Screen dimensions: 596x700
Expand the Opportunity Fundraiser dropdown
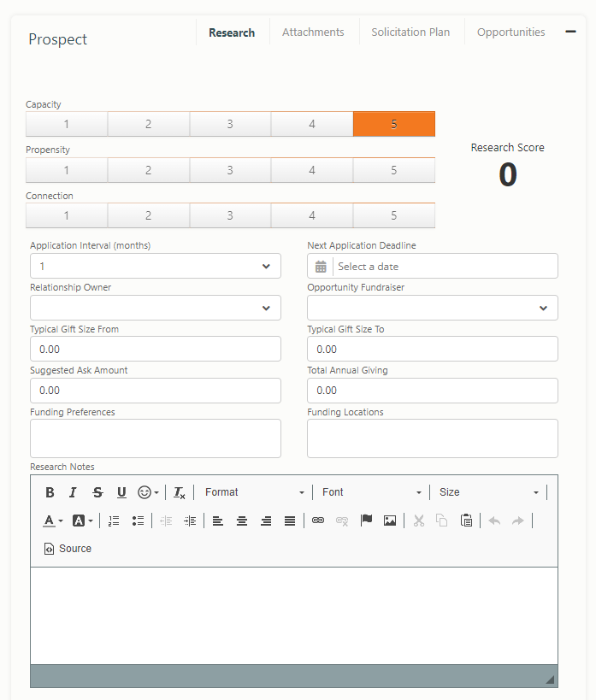[433, 308]
